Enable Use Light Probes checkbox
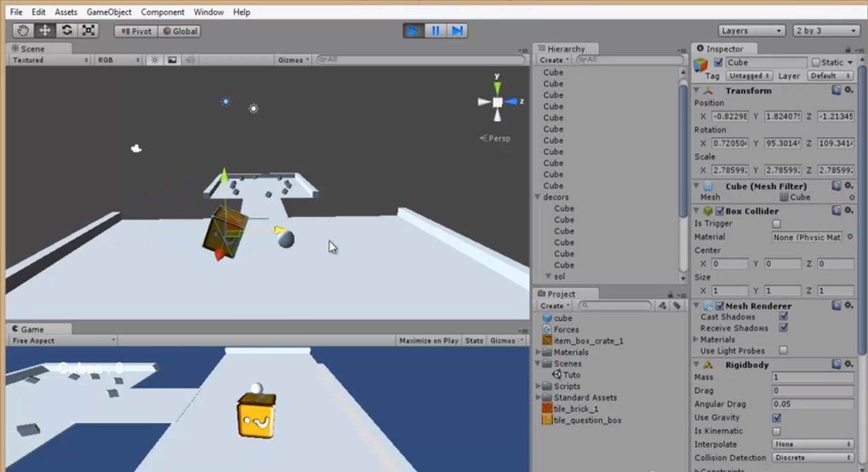 (783, 350)
